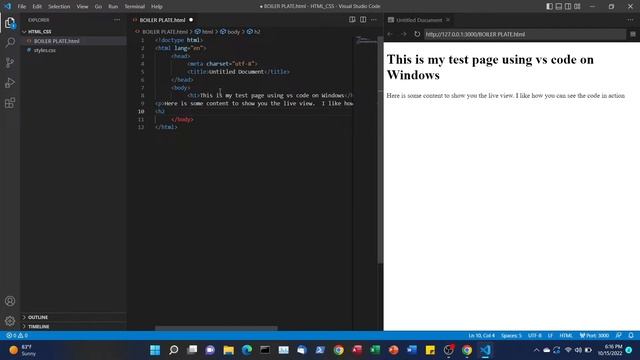This screenshot has width=640, height=360.
Task: Toggle the secondary side bar layout
Action: click(x=568, y=6)
